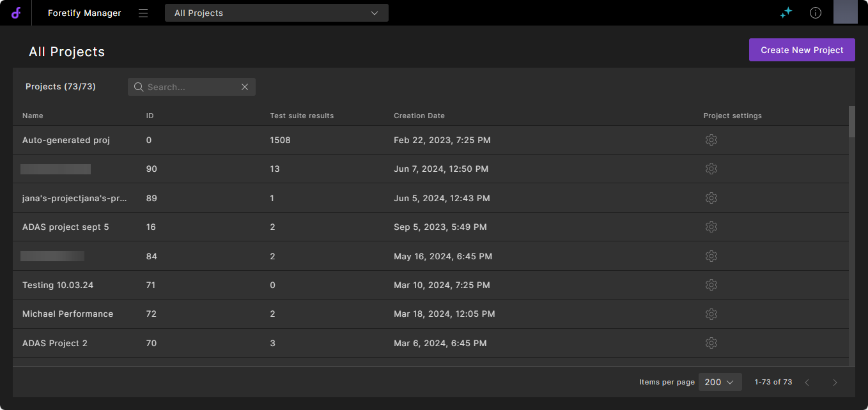Open settings gear for Testing 10.03.24
The image size is (868, 410).
[x=711, y=285]
